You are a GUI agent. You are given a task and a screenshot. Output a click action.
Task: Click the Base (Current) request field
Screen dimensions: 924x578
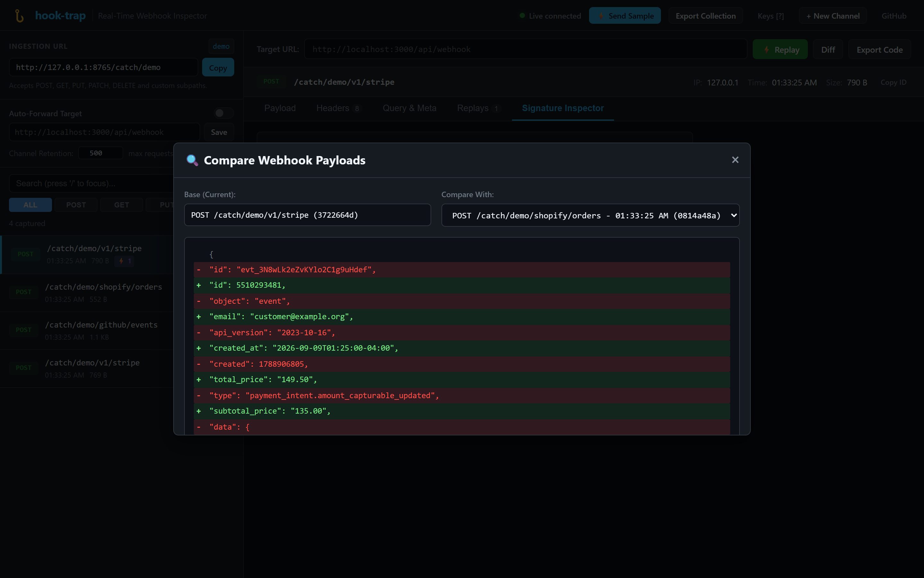(x=307, y=215)
